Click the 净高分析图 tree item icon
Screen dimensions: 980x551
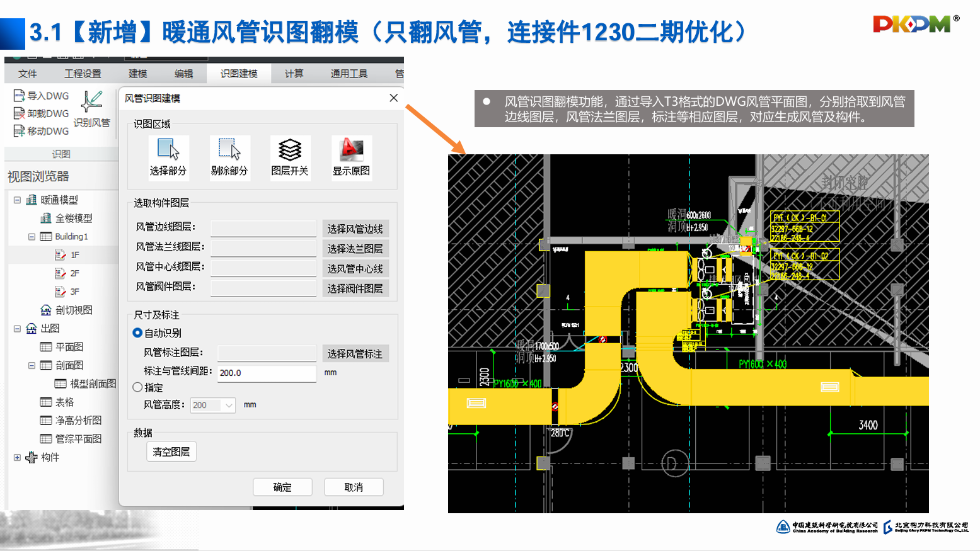tap(46, 420)
